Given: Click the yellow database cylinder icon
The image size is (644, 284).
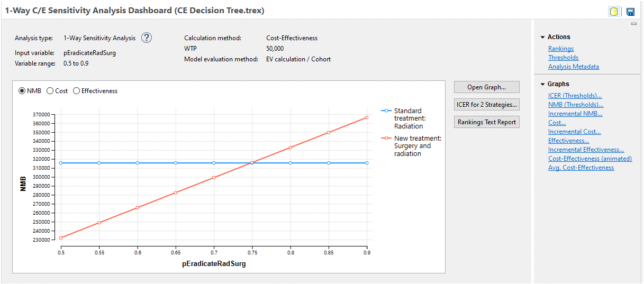Looking at the screenshot, I should coord(614,12).
